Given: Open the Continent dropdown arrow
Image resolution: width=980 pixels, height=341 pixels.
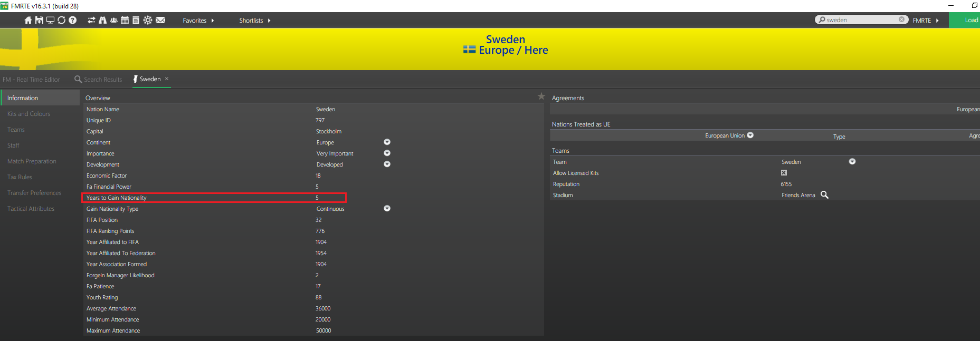Looking at the screenshot, I should (x=387, y=142).
